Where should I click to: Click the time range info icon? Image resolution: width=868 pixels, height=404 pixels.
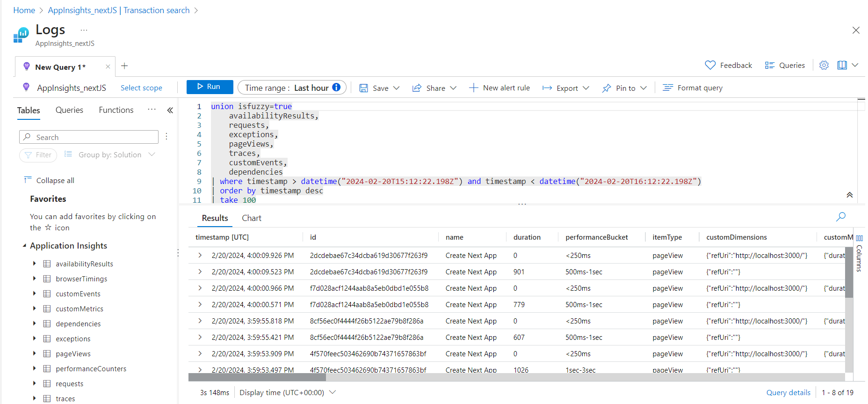(x=336, y=87)
